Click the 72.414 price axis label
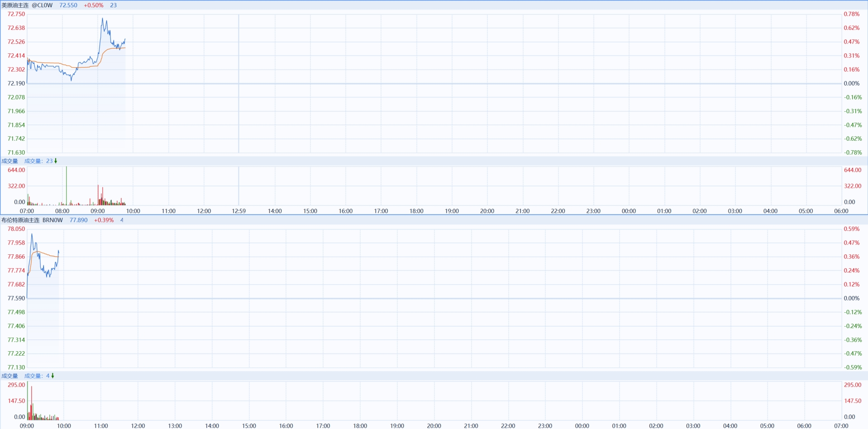Viewport: 868px width, 429px height. click(16, 56)
